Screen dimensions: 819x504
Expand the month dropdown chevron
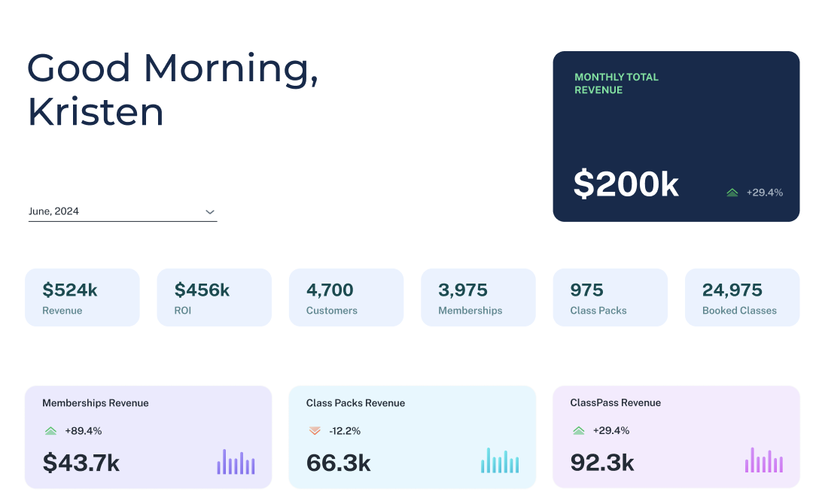click(x=210, y=212)
